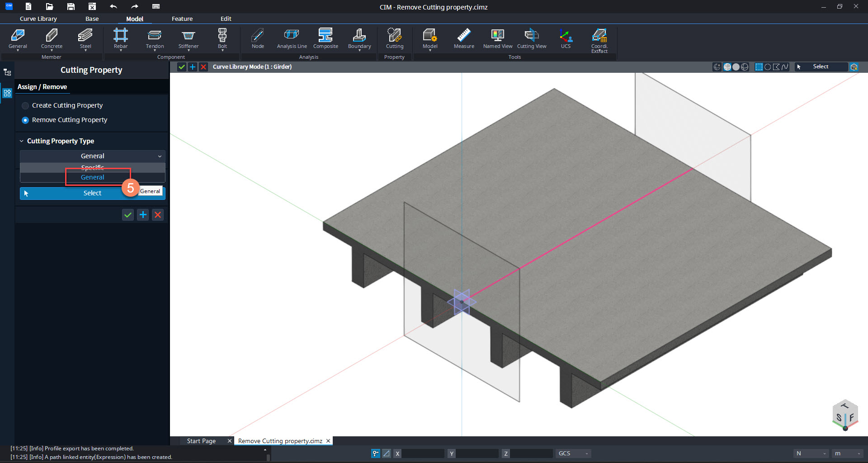Choose General from the type list
The height and width of the screenshot is (463, 868).
click(x=93, y=177)
